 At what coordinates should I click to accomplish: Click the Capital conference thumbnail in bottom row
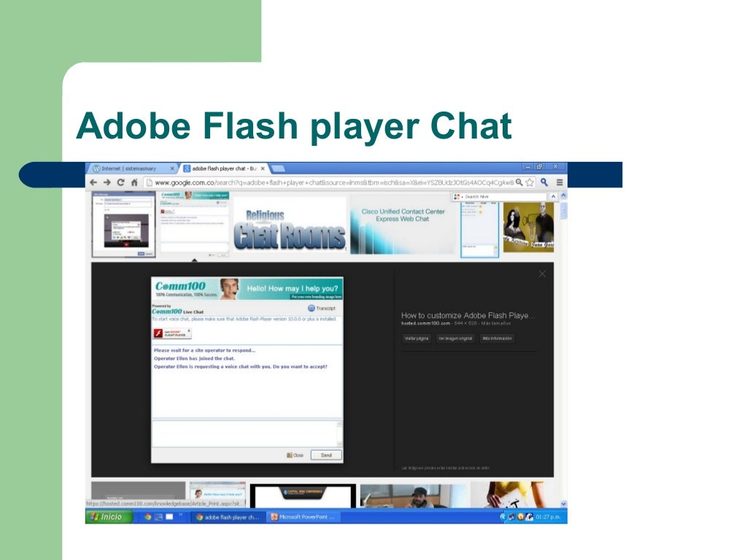pos(303,496)
